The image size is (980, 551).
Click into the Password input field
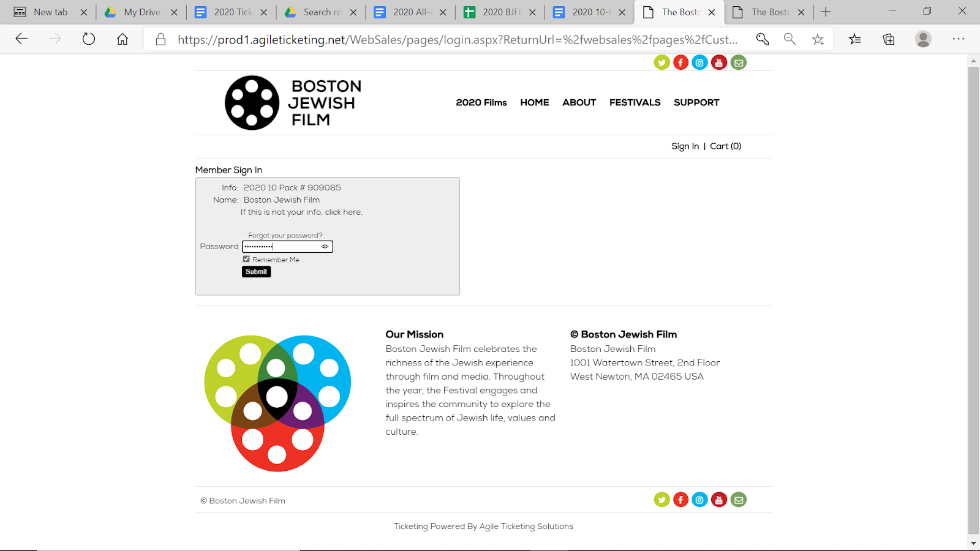[x=287, y=247]
